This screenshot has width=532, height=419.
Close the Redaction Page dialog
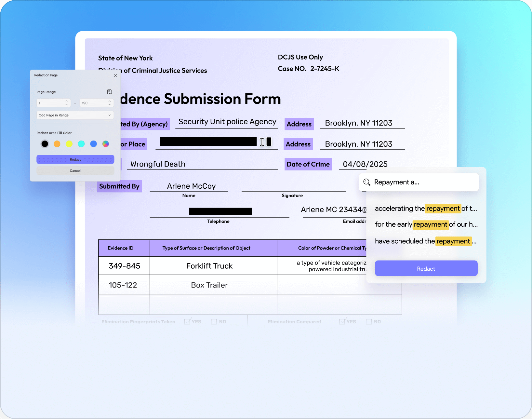tap(115, 75)
